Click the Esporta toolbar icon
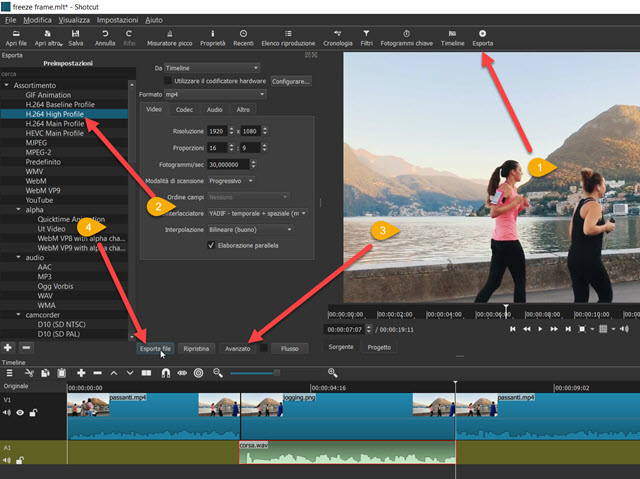This screenshot has width=640, height=479. click(482, 38)
